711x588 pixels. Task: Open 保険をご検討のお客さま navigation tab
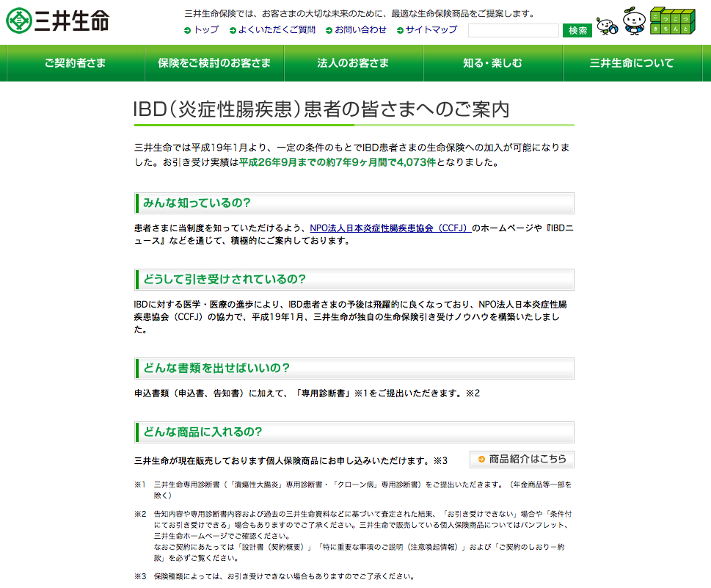coord(214,63)
